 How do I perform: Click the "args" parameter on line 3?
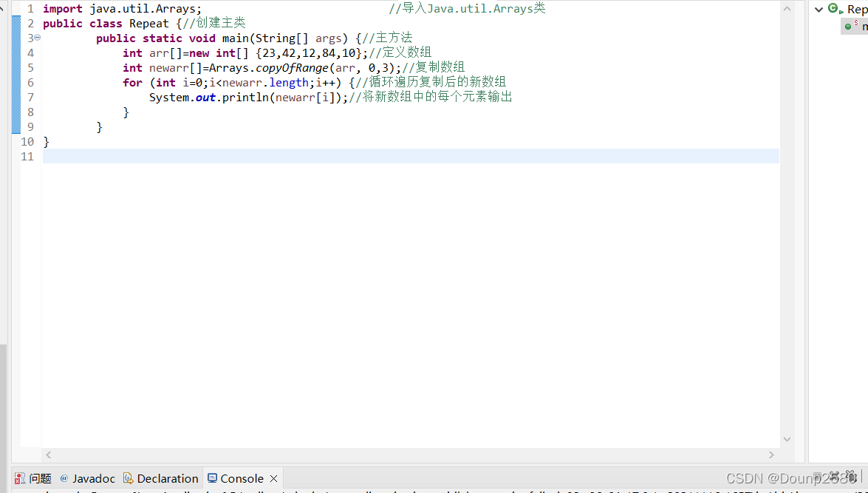[329, 38]
